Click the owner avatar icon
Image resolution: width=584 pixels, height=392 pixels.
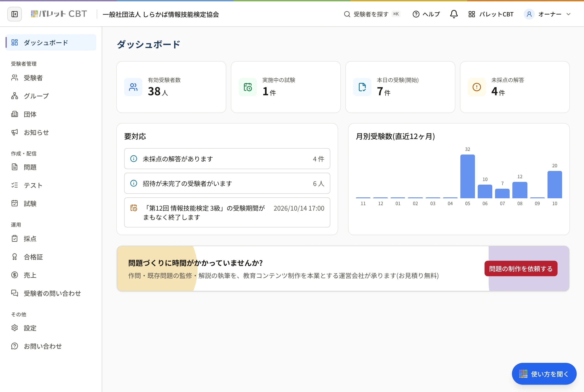529,14
